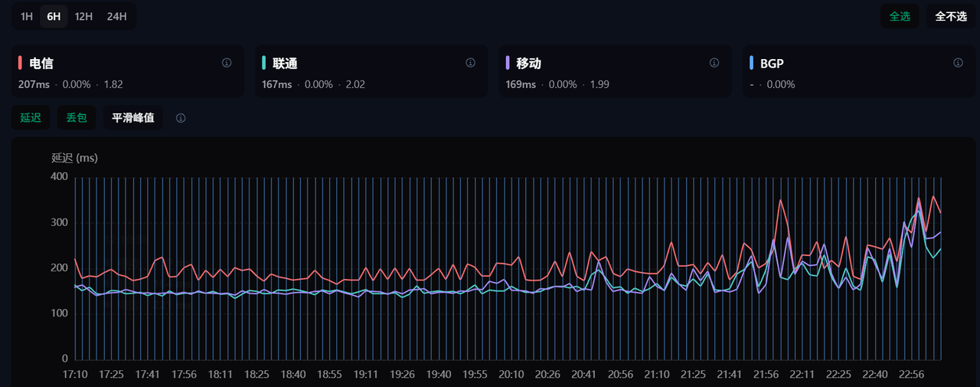The height and width of the screenshot is (387, 980).
Task: Toggle the 电信 carrier card
Action: click(x=127, y=71)
